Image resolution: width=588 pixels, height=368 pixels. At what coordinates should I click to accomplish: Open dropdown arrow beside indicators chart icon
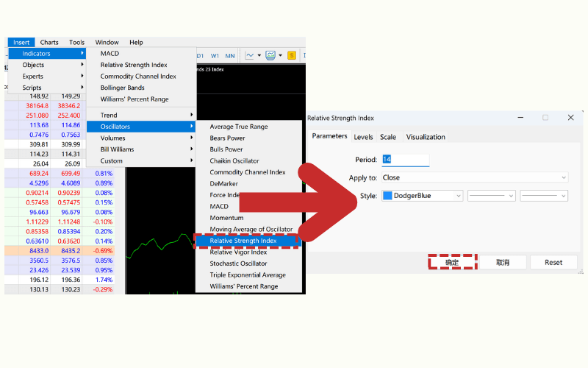259,56
